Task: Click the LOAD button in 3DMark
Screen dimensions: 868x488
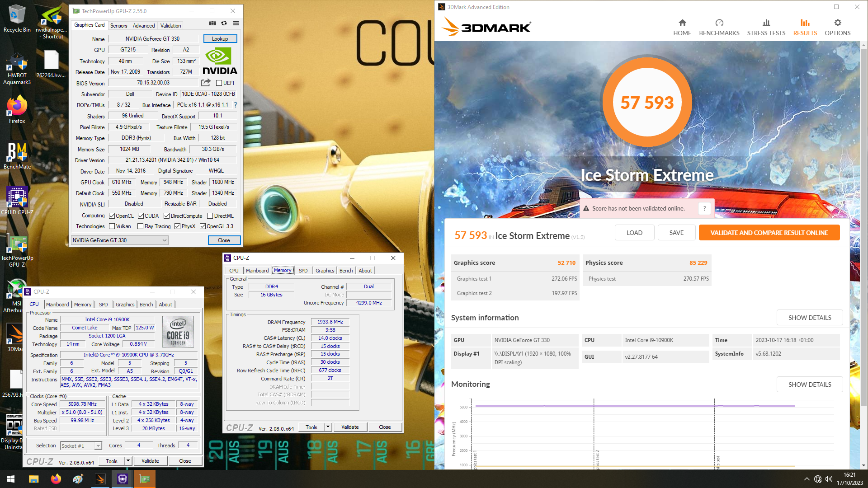Action: click(x=634, y=233)
